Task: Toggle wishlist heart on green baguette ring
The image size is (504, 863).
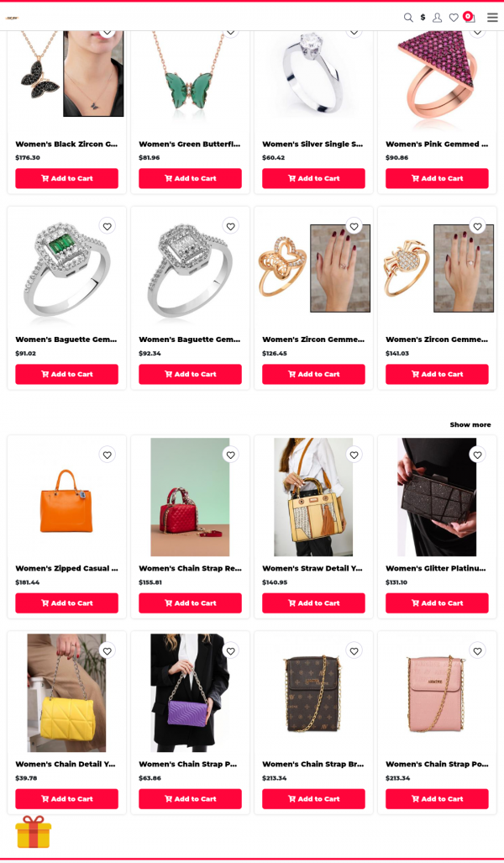Action: pyautogui.click(x=108, y=226)
